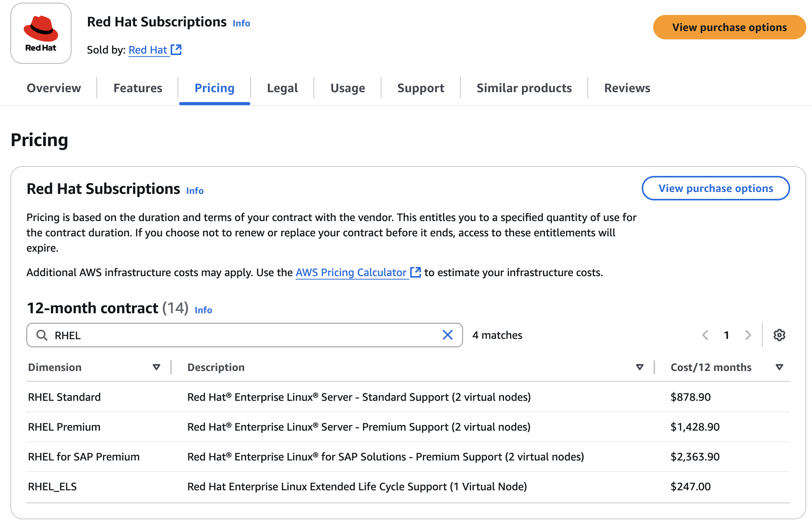This screenshot has width=812, height=527.
Task: Click page number 1 in pagination
Action: [726, 335]
